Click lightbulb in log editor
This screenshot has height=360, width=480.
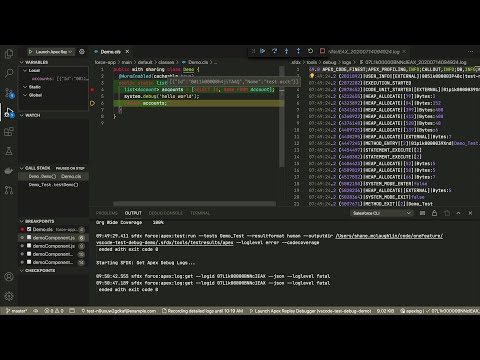(x=312, y=76)
